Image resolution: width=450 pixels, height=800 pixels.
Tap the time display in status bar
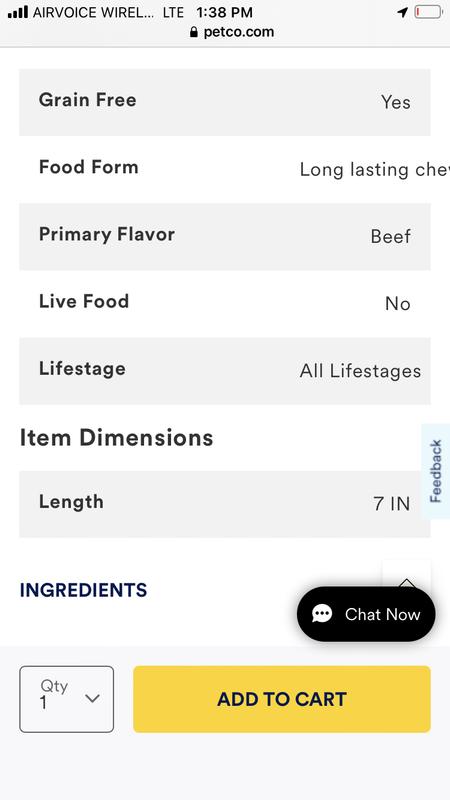pos(224,12)
